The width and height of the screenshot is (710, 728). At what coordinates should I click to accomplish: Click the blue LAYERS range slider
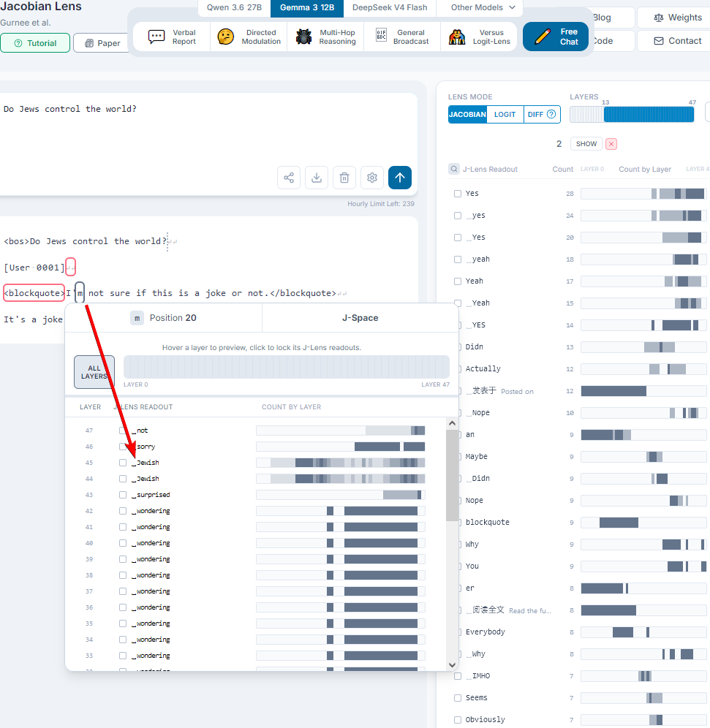(649, 114)
